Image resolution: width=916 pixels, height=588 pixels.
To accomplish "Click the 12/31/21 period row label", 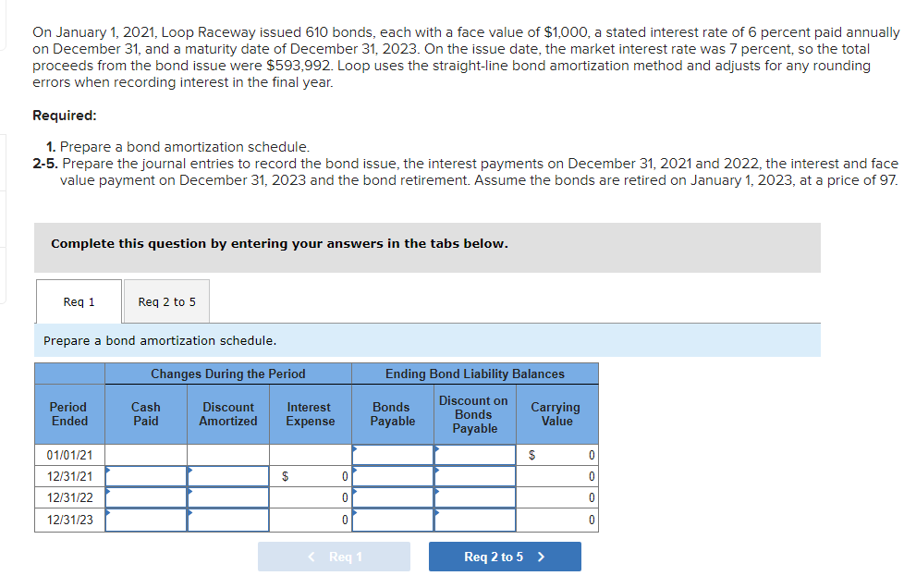I will point(69,476).
